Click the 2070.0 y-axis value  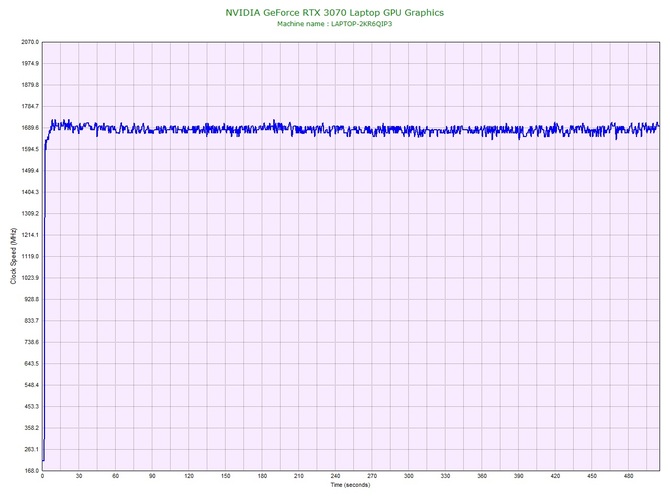pyautogui.click(x=30, y=42)
